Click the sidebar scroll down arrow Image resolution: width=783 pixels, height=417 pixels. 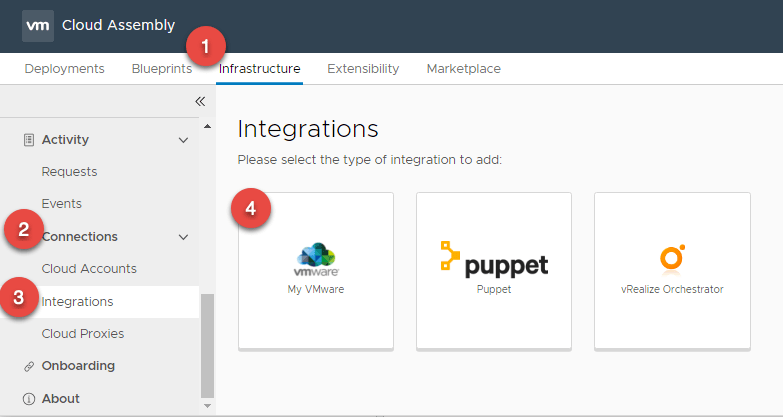click(x=208, y=406)
